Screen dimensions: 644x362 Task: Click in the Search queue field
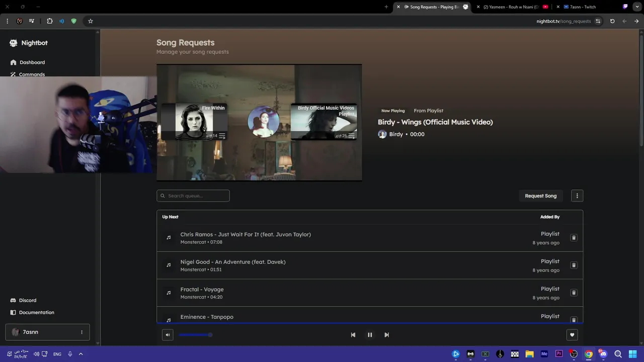(193, 196)
